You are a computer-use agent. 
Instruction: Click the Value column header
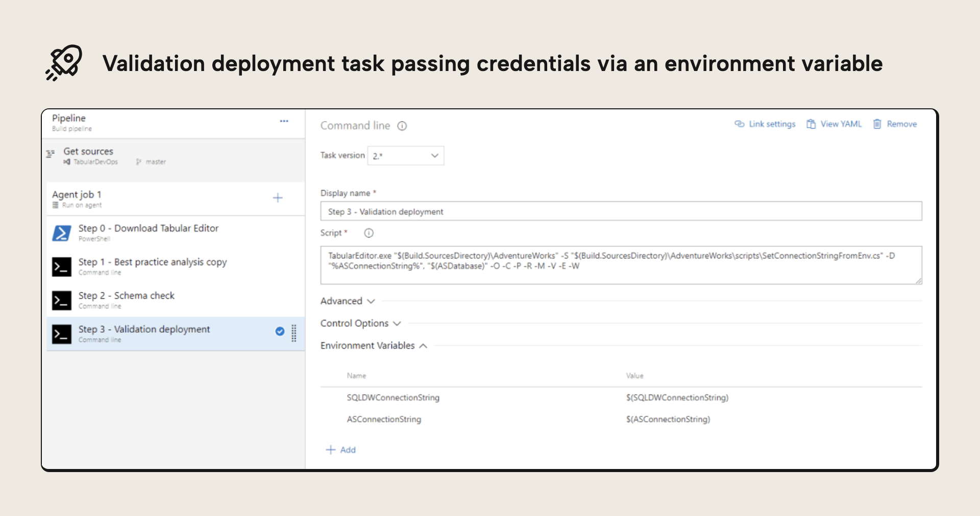[x=634, y=376]
